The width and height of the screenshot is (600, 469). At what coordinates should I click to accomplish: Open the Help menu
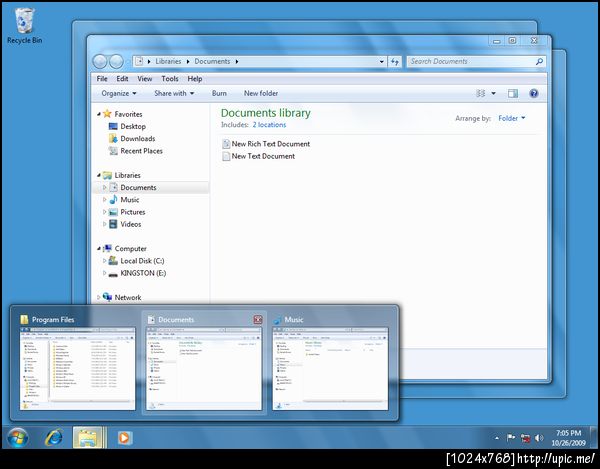[x=195, y=79]
